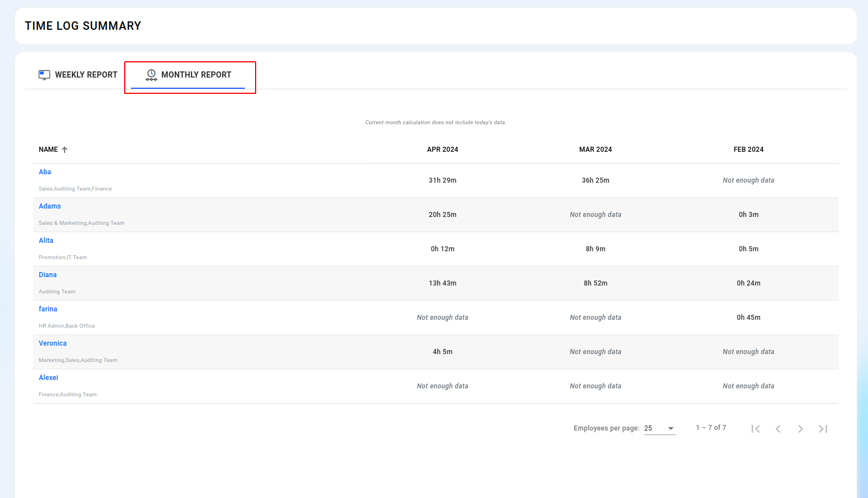This screenshot has width=868, height=498.
Task: Click the APR 2024 column header
Action: (442, 150)
